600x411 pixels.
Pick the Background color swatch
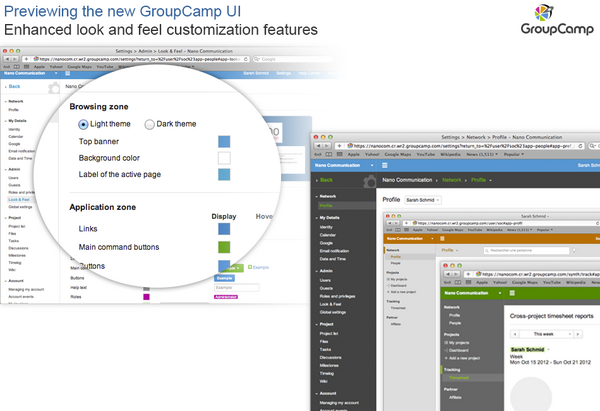pos(224,158)
